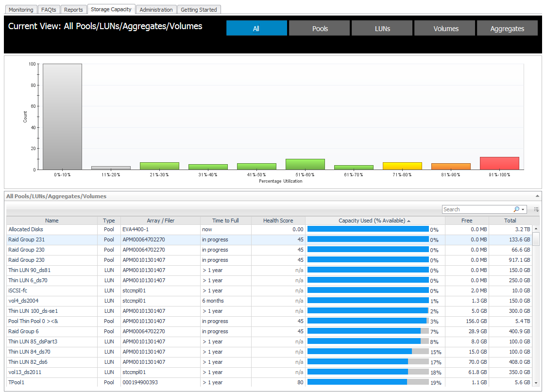The width and height of the screenshot is (545, 392).
Task: Select the All view filter button
Action: pos(256,29)
